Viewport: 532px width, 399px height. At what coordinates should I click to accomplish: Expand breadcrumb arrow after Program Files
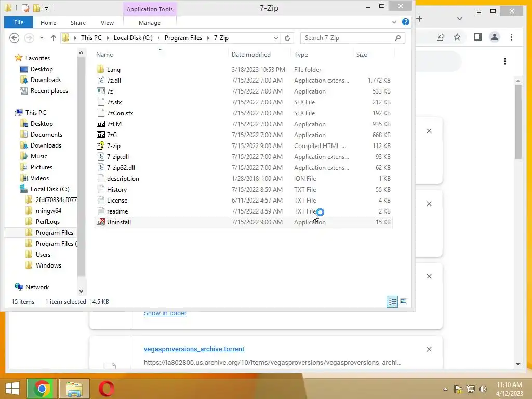pos(208,38)
